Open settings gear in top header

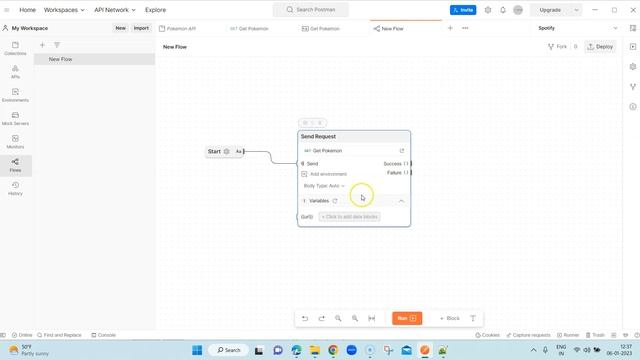[488, 10]
